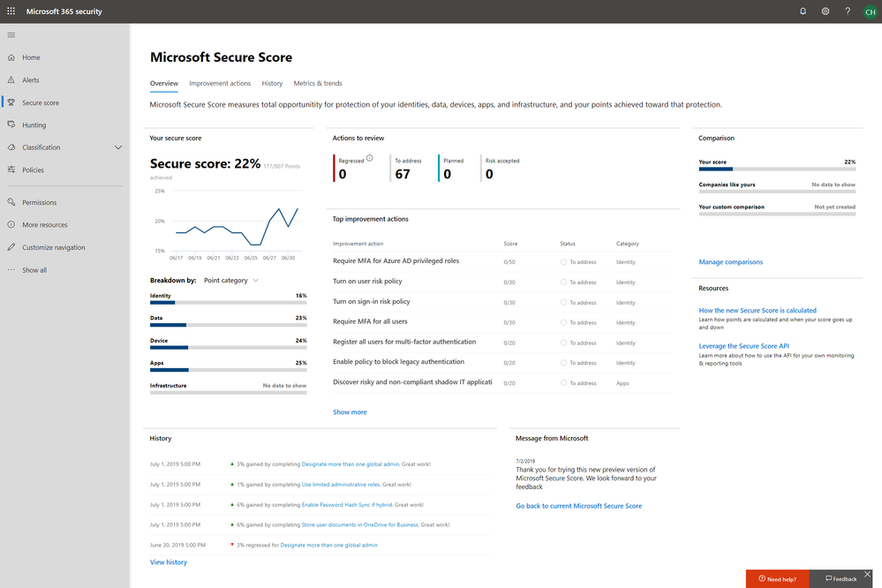Open Enable Password Hash Sync if hybrid link
Viewport: 882px width, 588px height.
coord(346,505)
